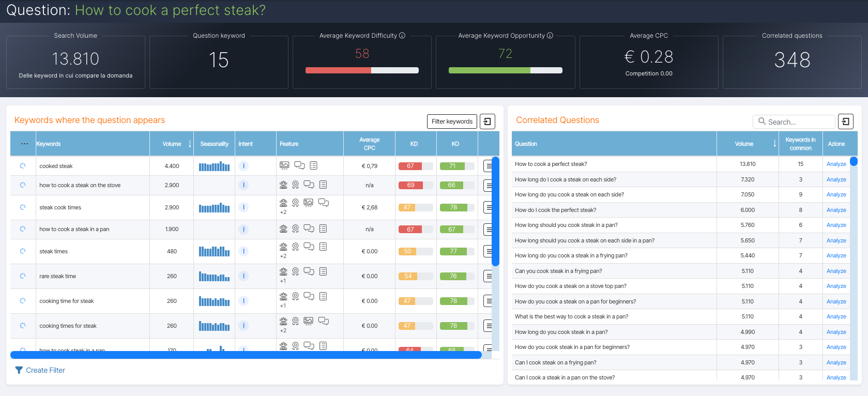Open details list icon for steak cook times row
Screen dimensions: 868x396
[x=489, y=207]
